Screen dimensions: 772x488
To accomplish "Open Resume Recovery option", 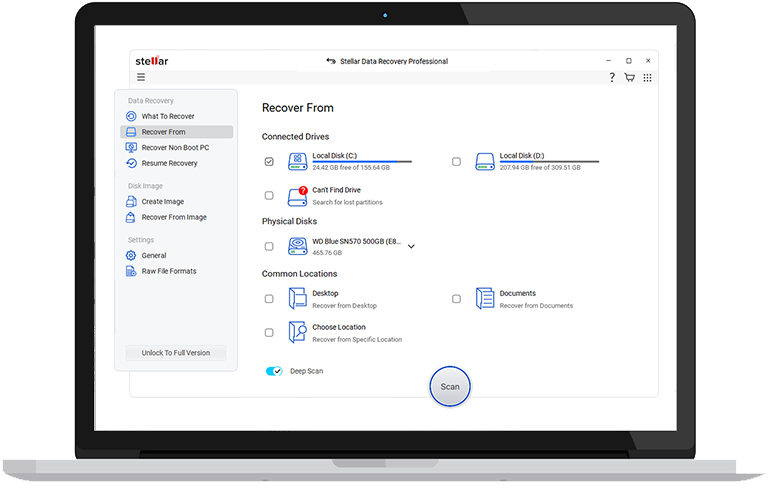I will pos(176,163).
